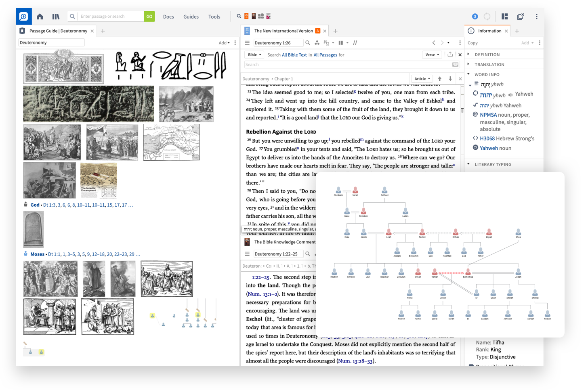
Task: Add new tab next to Information tab
Action: point(517,31)
